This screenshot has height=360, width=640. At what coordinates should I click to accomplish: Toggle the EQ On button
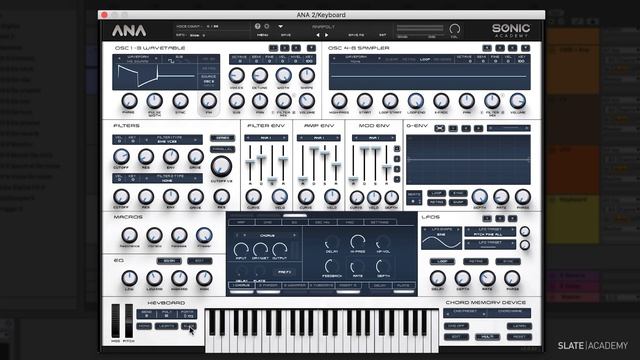(169, 261)
